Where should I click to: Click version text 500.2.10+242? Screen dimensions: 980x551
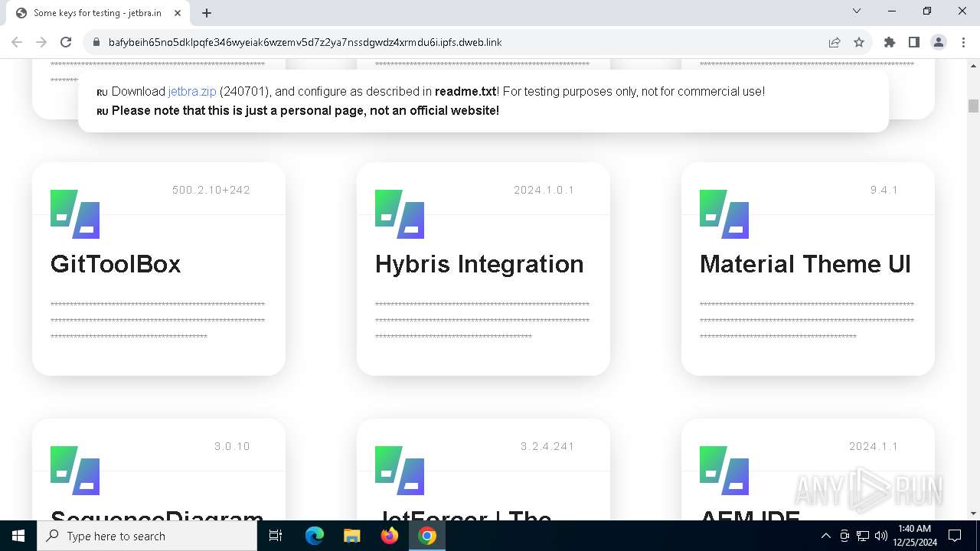pyautogui.click(x=211, y=190)
